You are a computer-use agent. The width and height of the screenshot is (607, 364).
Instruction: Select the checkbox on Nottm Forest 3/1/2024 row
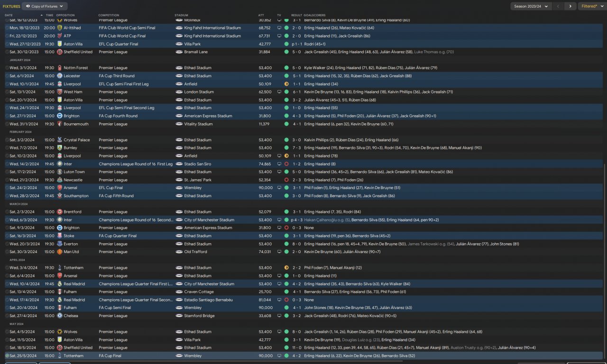pos(7,68)
